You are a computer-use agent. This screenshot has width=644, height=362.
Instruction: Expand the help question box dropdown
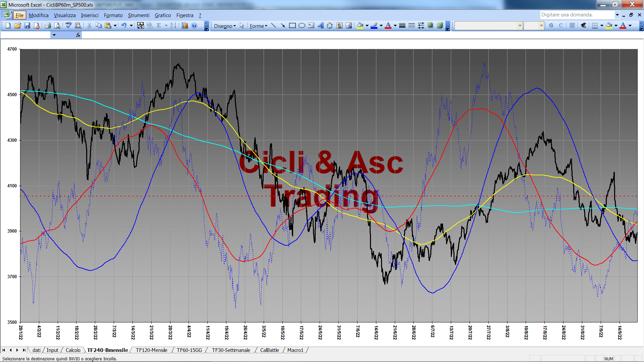pyautogui.click(x=617, y=15)
